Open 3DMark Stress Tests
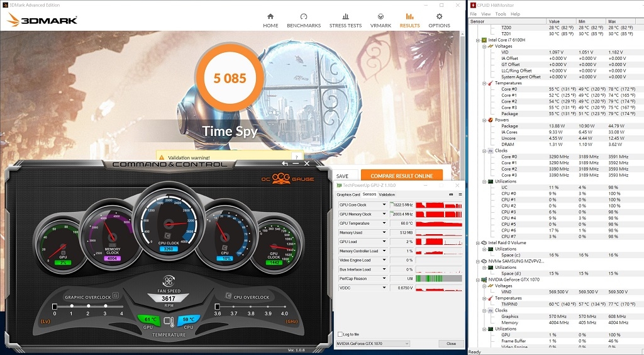This screenshot has height=355, width=644. 345,21
